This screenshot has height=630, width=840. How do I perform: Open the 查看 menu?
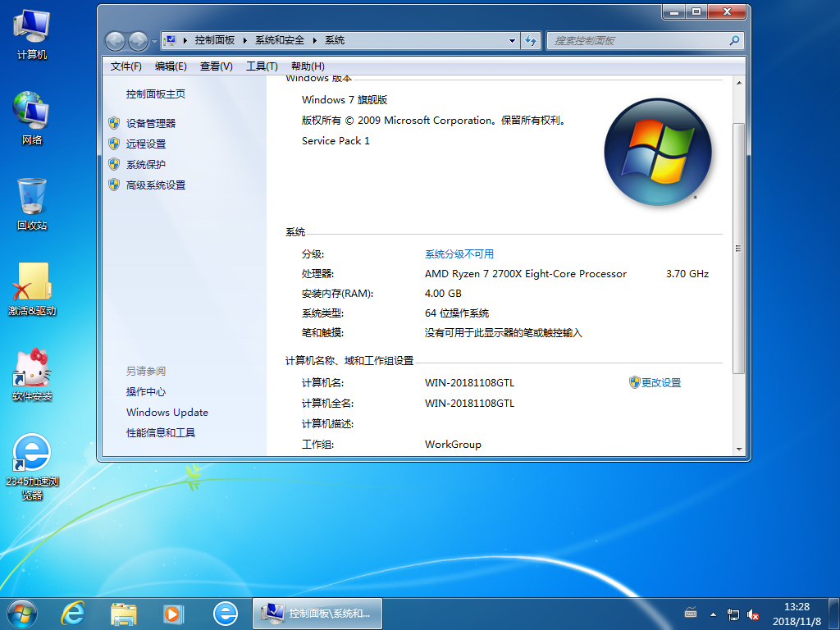215,66
